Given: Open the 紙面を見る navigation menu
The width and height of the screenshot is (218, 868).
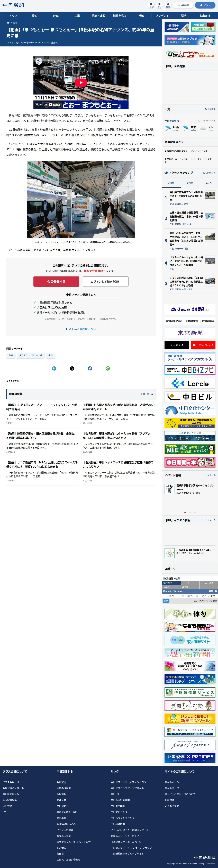Looking at the screenshot, I should point(119,16).
